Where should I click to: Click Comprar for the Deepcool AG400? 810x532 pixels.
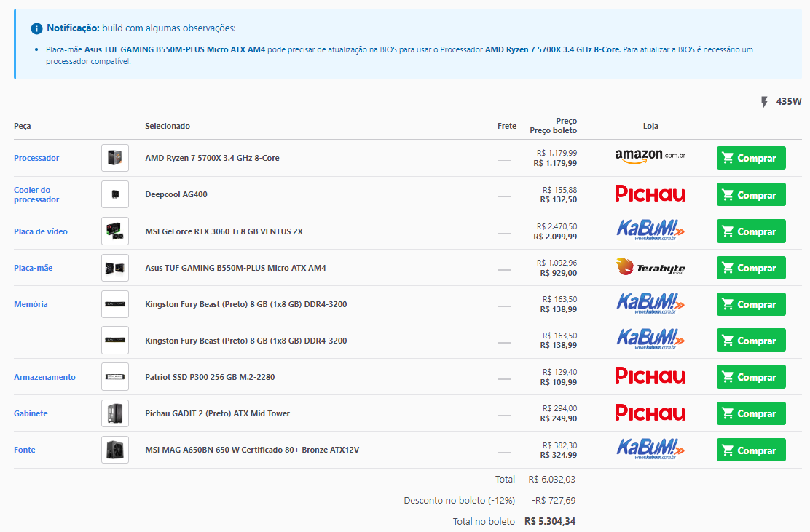click(x=751, y=194)
